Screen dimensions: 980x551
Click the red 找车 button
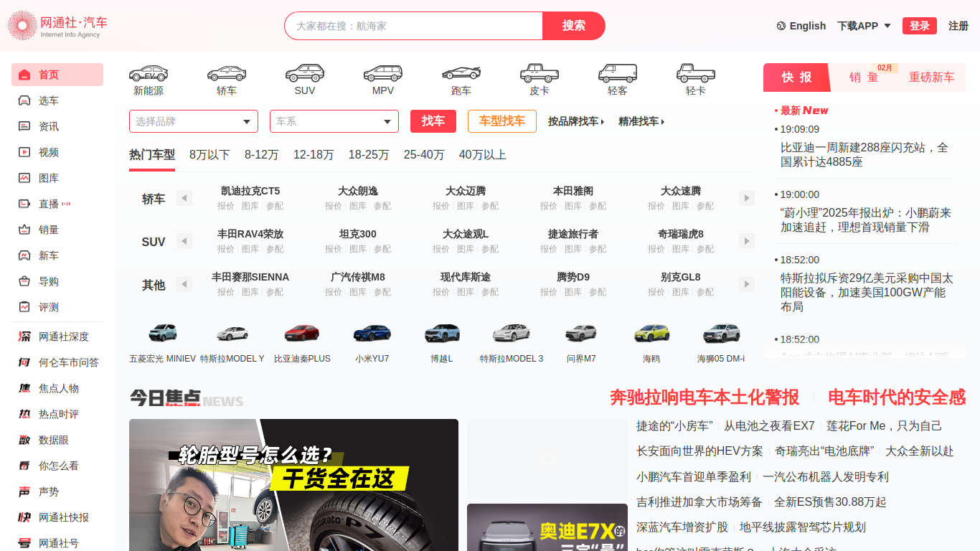(433, 121)
